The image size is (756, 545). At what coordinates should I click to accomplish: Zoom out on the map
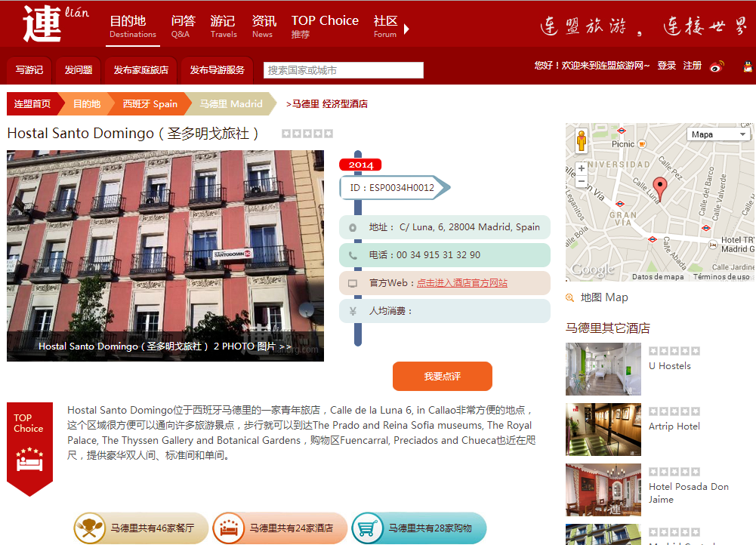pyautogui.click(x=582, y=181)
